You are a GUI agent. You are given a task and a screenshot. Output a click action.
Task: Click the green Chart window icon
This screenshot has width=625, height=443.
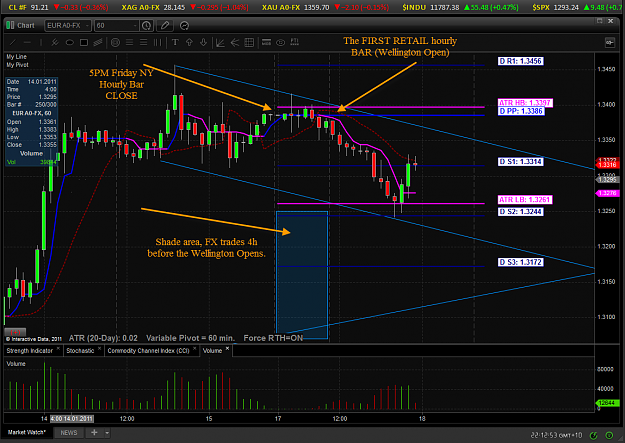click(x=10, y=25)
